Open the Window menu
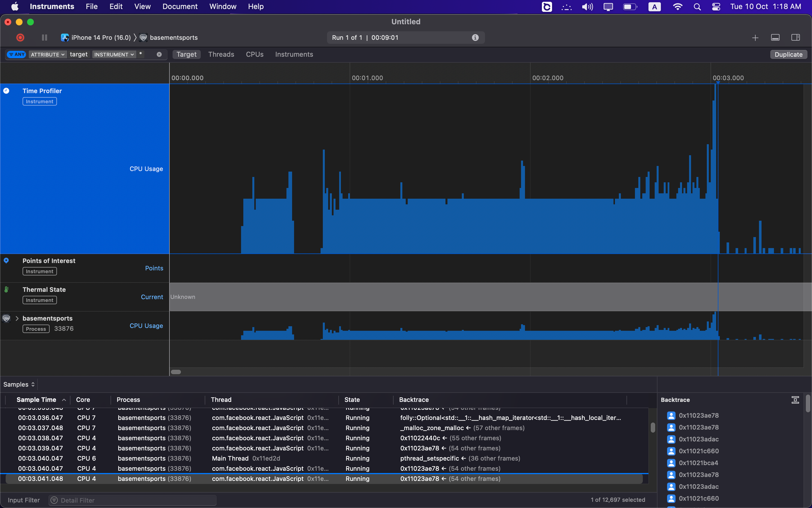812x508 pixels. (223, 6)
